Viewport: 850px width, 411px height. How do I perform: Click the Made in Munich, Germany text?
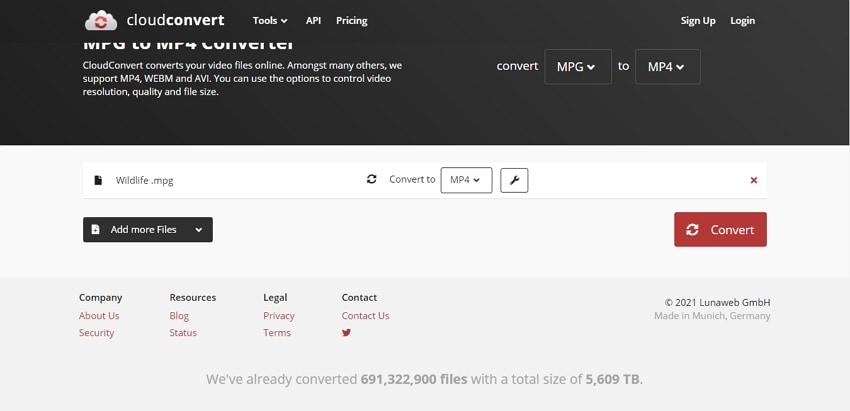coord(712,316)
